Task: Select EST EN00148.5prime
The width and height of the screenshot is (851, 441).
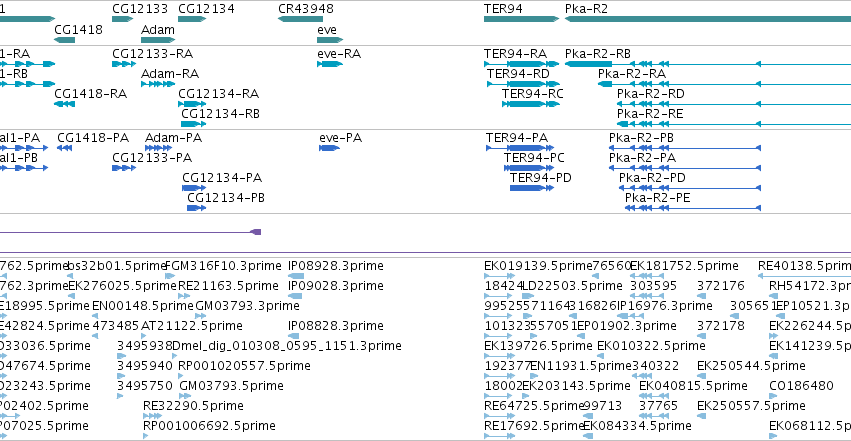Action: pyautogui.click(x=95, y=316)
